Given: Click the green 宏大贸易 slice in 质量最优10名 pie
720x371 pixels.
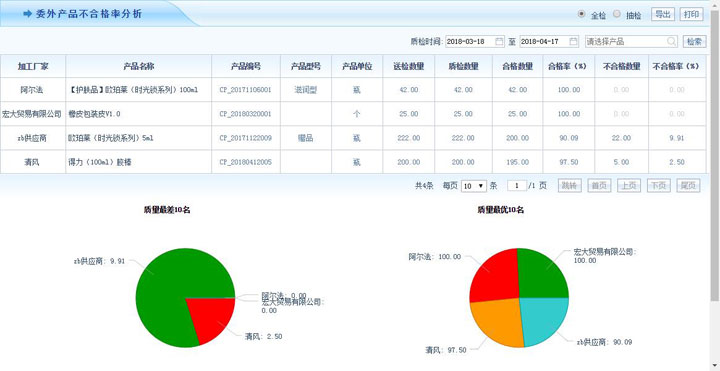Looking at the screenshot, I should click(x=542, y=275).
